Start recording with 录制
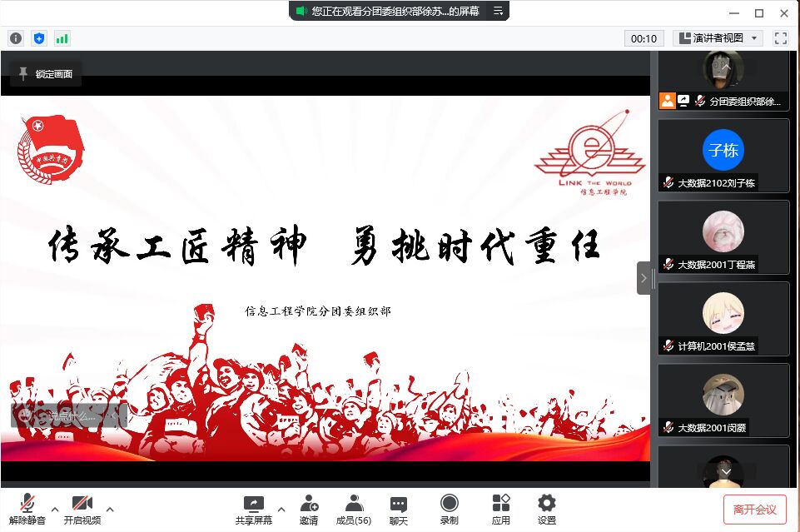The height and width of the screenshot is (532, 800). [449, 509]
